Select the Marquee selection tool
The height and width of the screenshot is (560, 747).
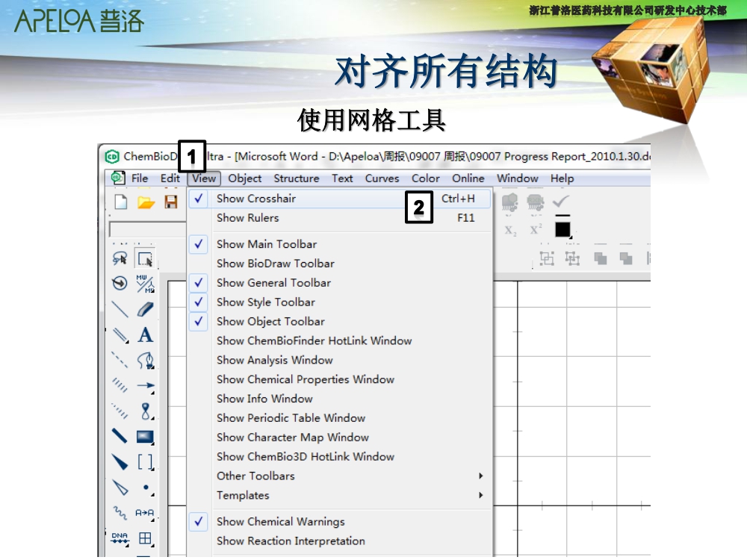click(x=145, y=258)
